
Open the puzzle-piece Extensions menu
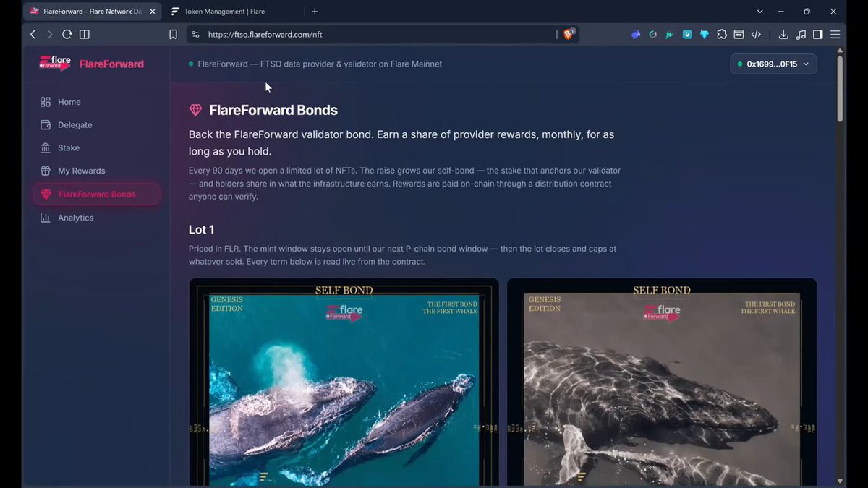(722, 34)
